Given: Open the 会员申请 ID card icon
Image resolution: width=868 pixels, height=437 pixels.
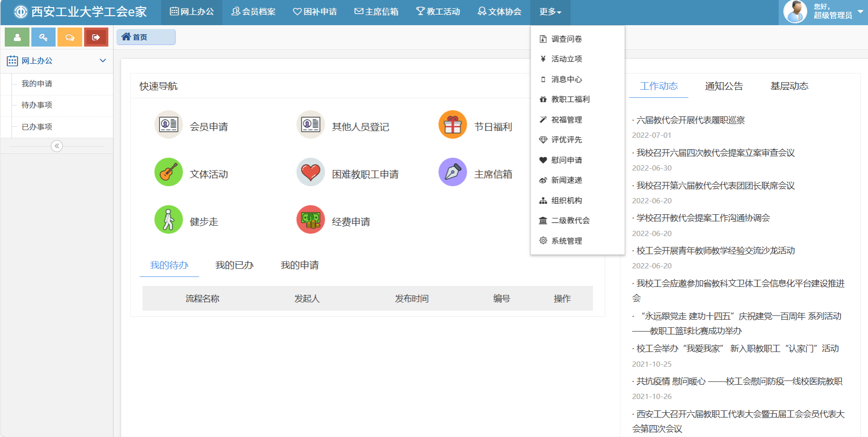Looking at the screenshot, I should (x=168, y=125).
